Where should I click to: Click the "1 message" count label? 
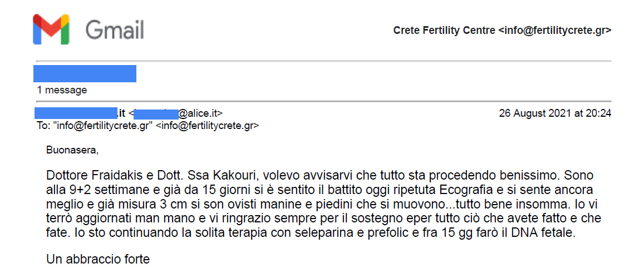click(62, 90)
